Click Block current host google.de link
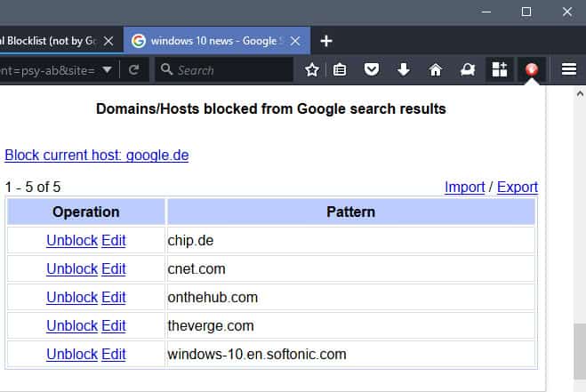The height and width of the screenshot is (392, 586). pyautogui.click(x=97, y=155)
